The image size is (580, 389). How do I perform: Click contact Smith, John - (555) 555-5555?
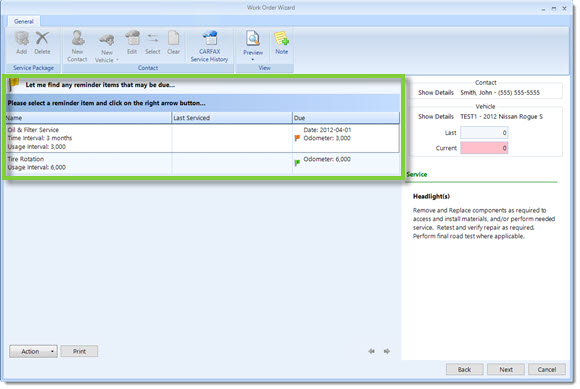pyautogui.click(x=500, y=93)
